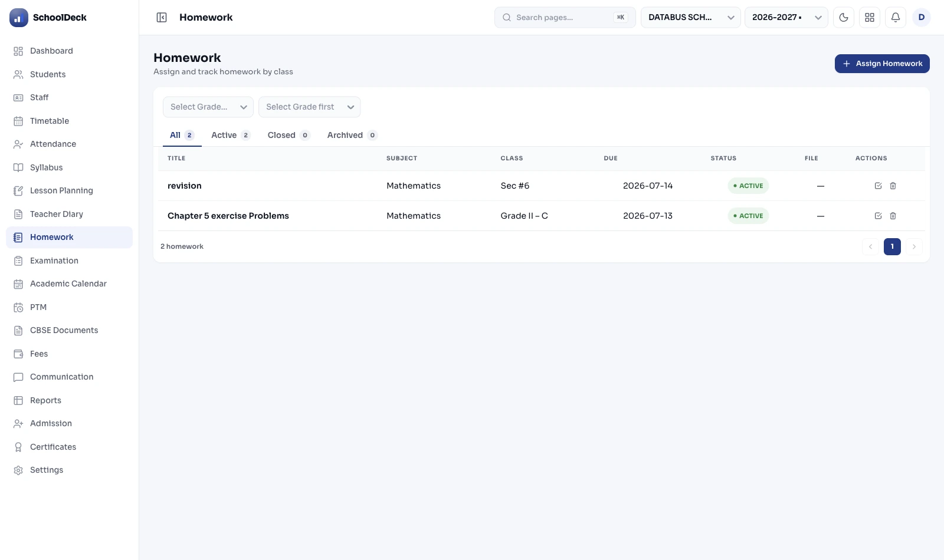The image size is (944, 560).
Task: Click due date 2026-07-13
Action: (x=648, y=216)
